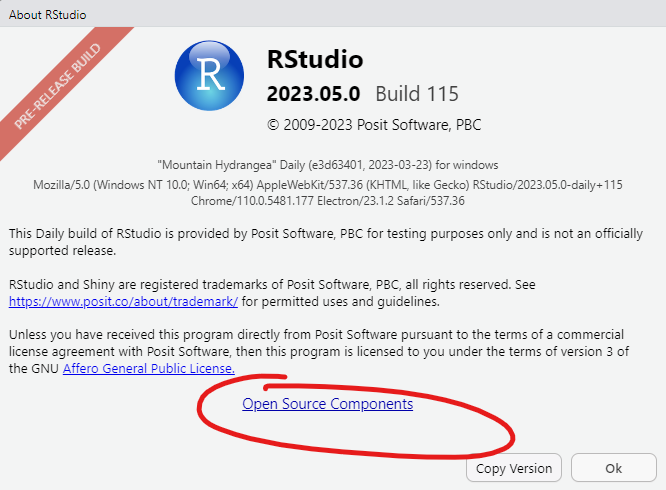Visit the posit.co trademark URL
Viewport: 666px width, 490px height.
pos(123,301)
